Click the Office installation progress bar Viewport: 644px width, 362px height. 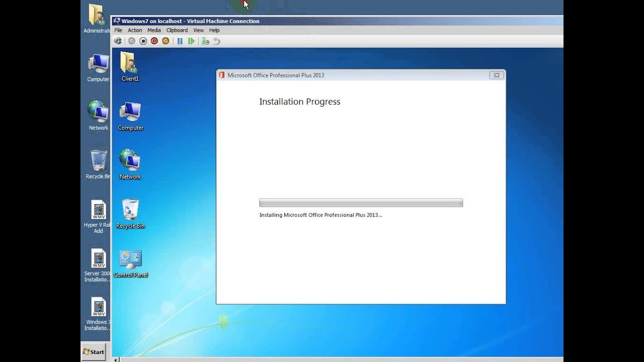pyautogui.click(x=361, y=203)
